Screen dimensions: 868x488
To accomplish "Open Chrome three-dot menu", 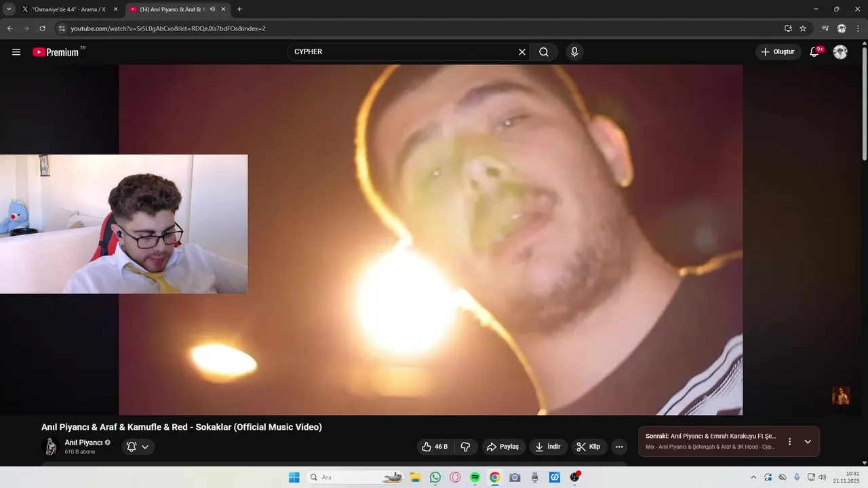I will 859,28.
